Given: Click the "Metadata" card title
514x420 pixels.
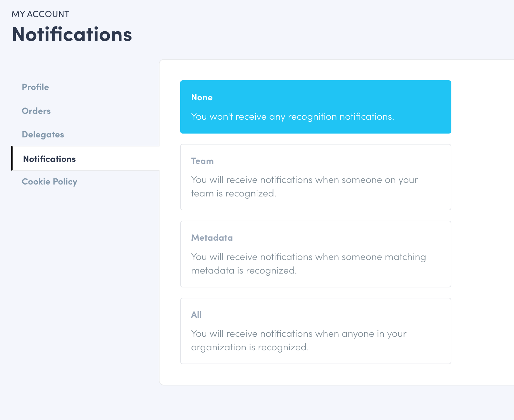Looking at the screenshot, I should [212, 238].
